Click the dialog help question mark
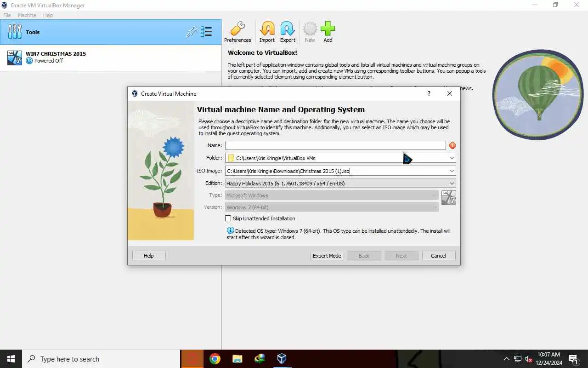Viewport: 588px width, 368px height. tap(429, 93)
